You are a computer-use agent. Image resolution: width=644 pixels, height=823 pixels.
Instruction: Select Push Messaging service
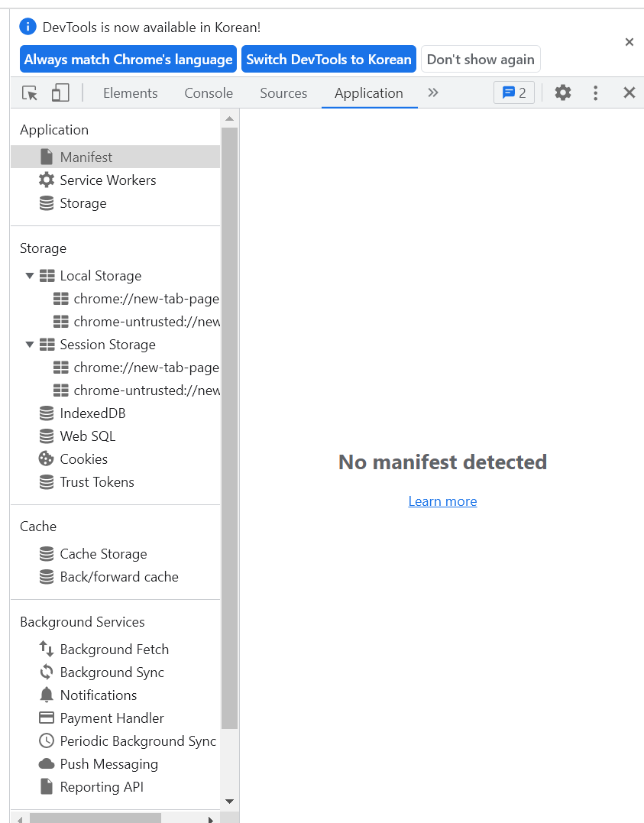115,763
